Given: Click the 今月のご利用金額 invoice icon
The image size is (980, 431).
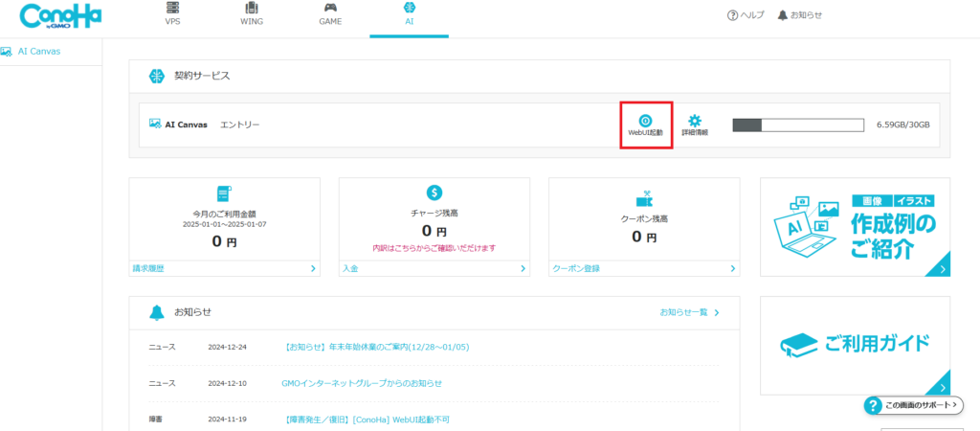Looking at the screenshot, I should point(224,193).
